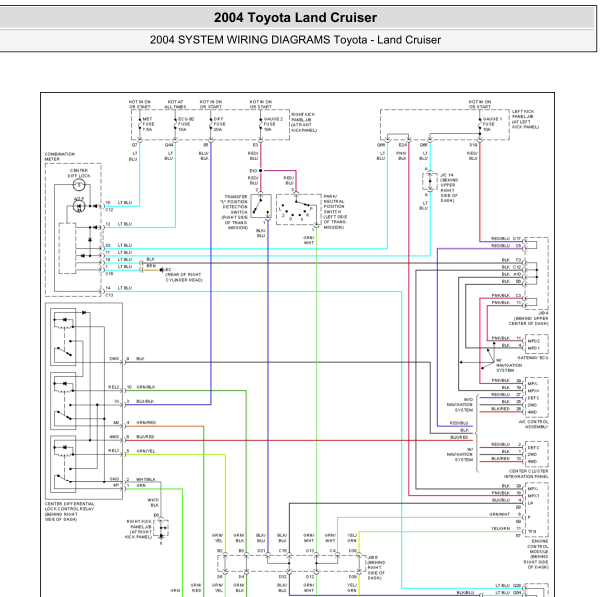Click the 'W/O NAVIGATION SYSTEM' label

pos(460,405)
